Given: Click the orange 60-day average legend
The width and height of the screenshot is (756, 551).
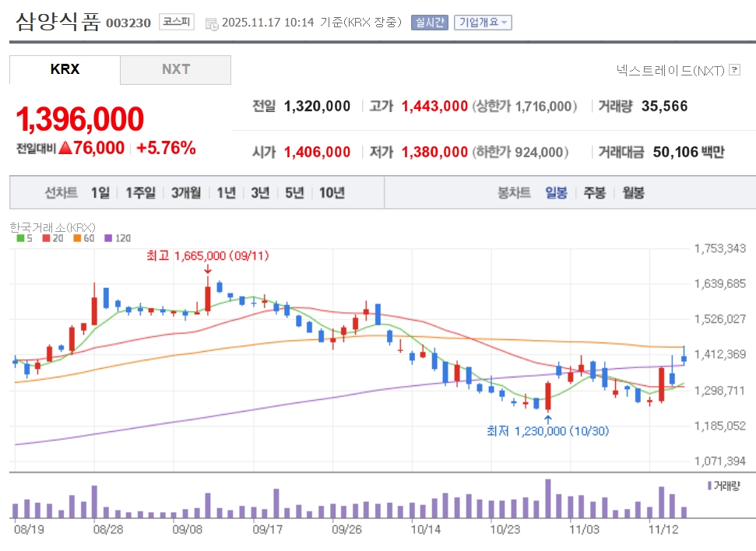Looking at the screenshot, I should pyautogui.click(x=84, y=238).
